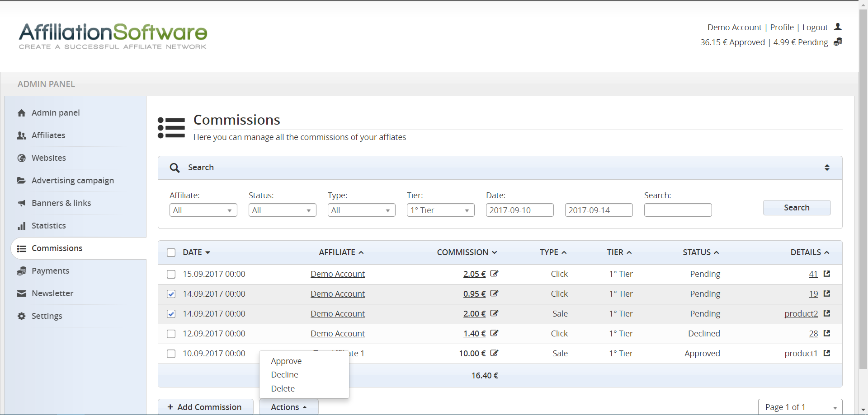Screen dimensions: 868x415
Task: Open Demo Account link in the 15.09.2017 row
Action: click(x=338, y=274)
